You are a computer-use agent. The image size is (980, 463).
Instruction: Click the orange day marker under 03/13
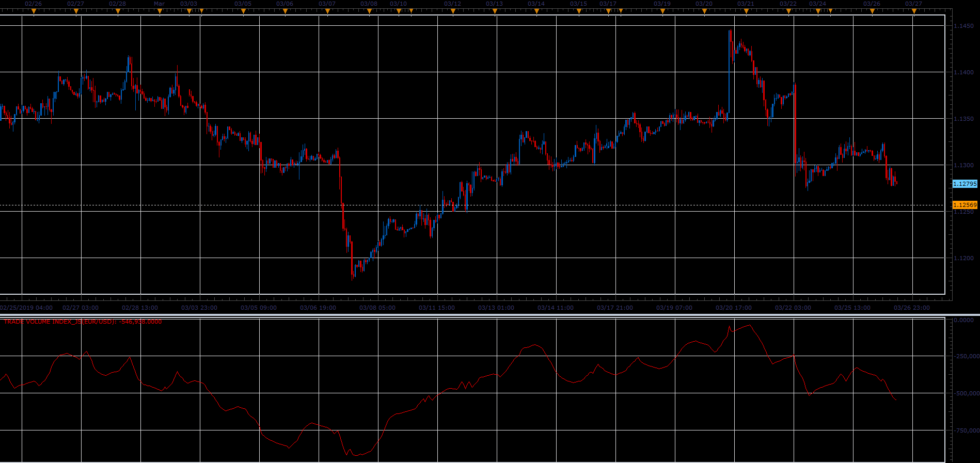(495, 11)
